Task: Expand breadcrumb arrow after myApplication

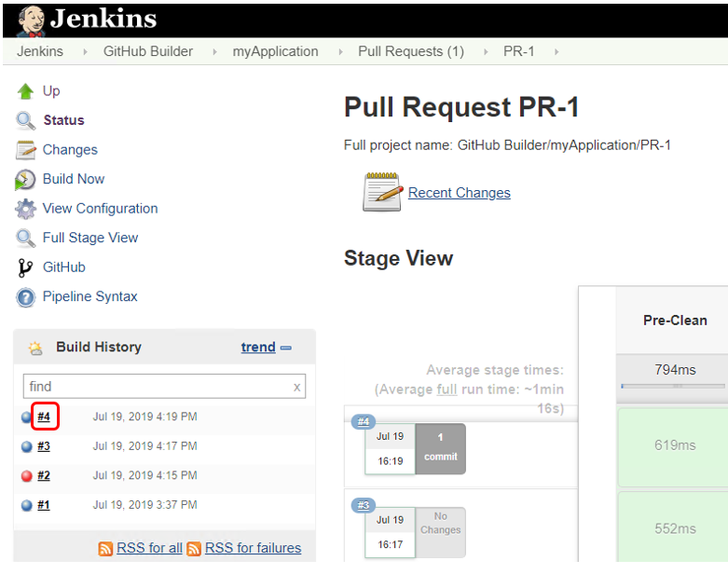Action: (338, 52)
